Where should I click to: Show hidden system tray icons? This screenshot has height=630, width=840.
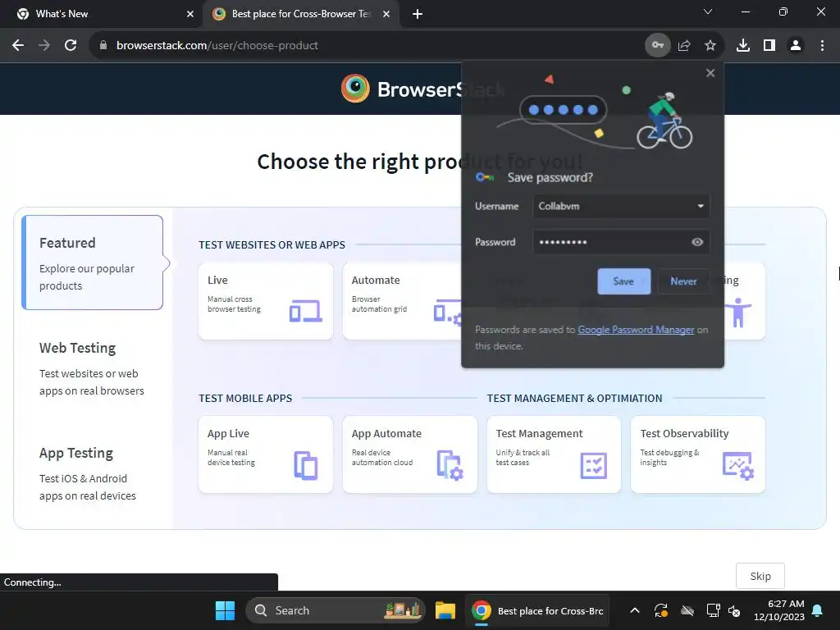click(x=635, y=610)
